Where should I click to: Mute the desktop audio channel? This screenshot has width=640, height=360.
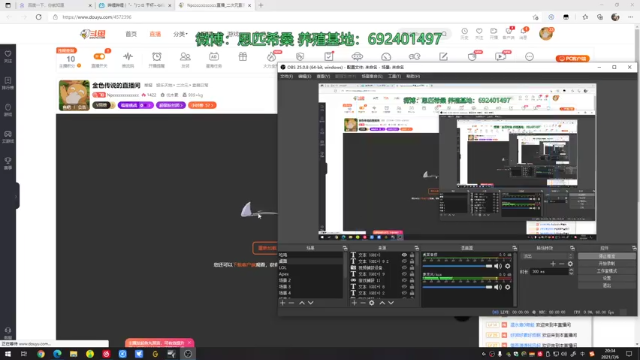(x=498, y=266)
